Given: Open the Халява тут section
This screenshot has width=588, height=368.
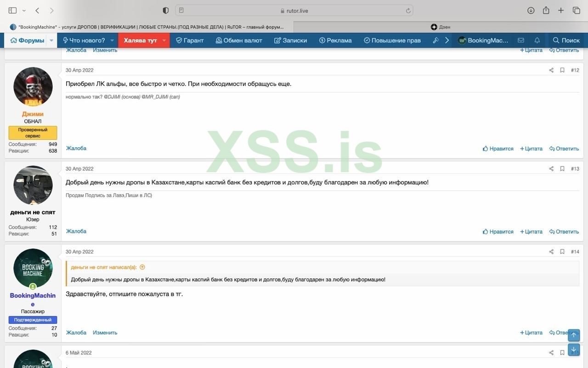Looking at the screenshot, I should click(x=140, y=40).
